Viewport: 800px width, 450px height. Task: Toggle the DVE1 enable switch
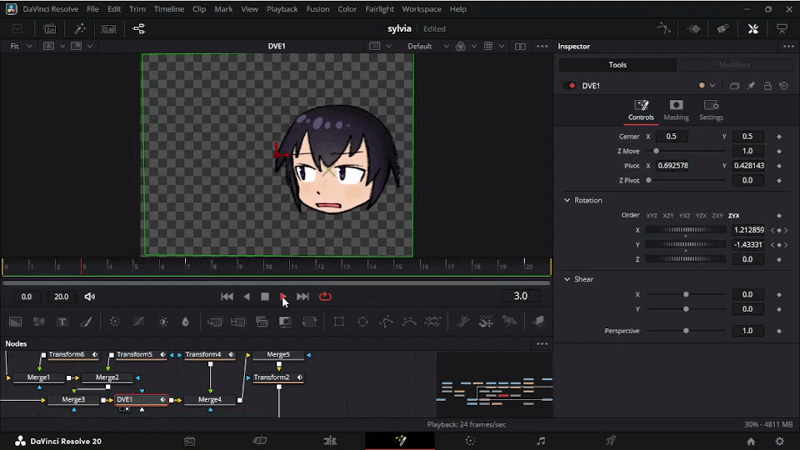[x=571, y=86]
